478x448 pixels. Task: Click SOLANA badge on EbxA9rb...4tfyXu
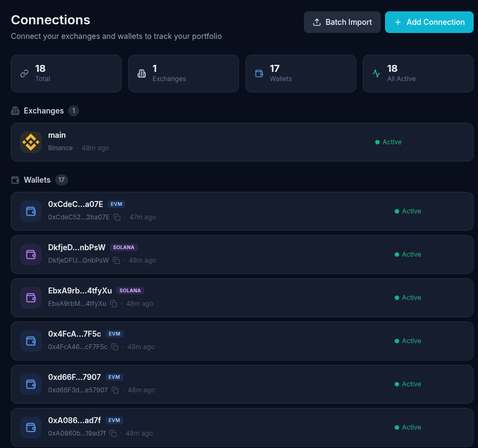130,291
